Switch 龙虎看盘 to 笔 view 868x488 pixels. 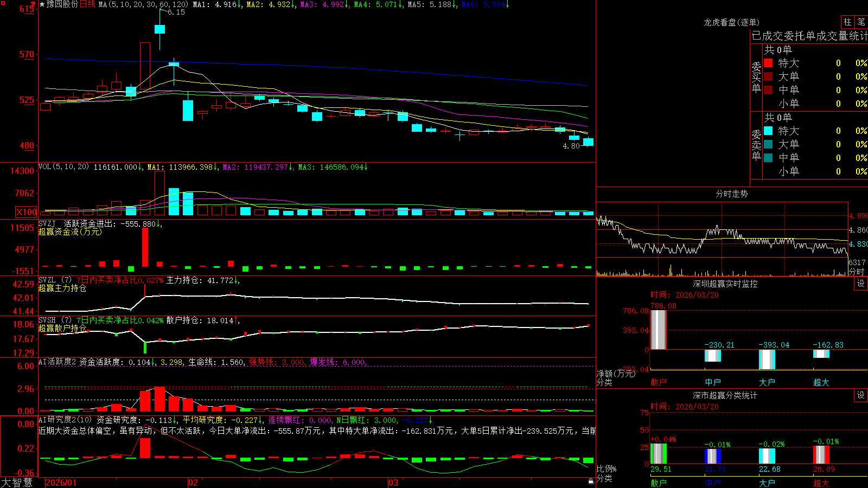[861, 22]
